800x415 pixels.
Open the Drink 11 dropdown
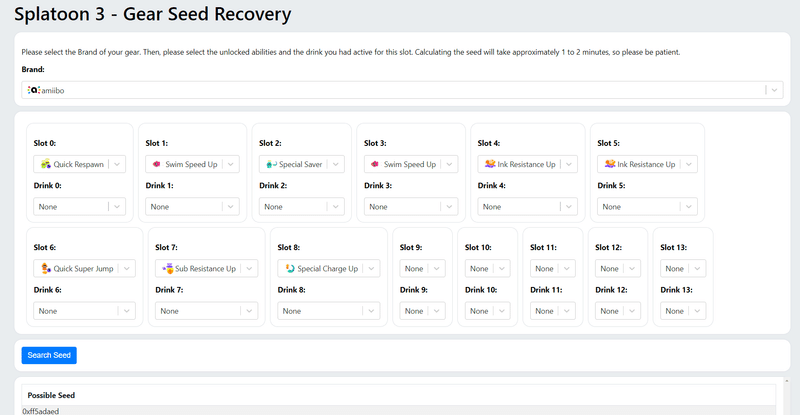pyautogui.click(x=553, y=310)
